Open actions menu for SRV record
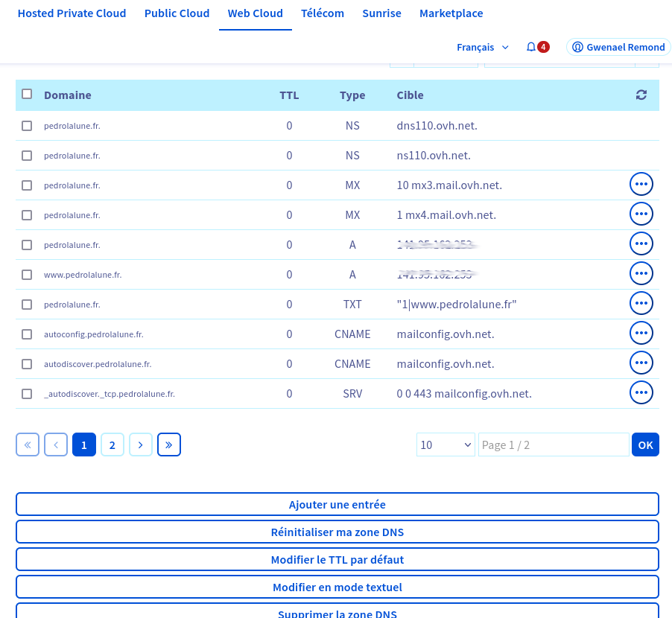The height and width of the screenshot is (618, 672). (x=641, y=392)
